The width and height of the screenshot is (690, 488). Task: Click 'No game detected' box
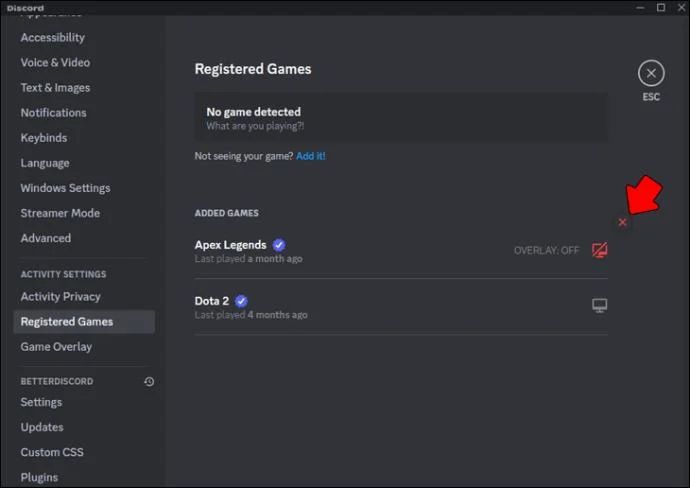point(401,117)
